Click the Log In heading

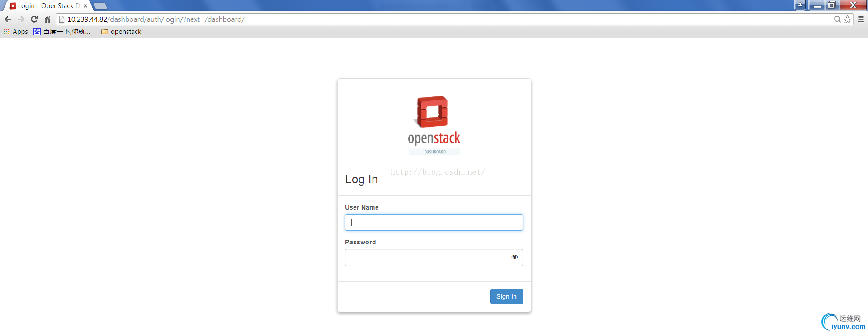(x=361, y=179)
